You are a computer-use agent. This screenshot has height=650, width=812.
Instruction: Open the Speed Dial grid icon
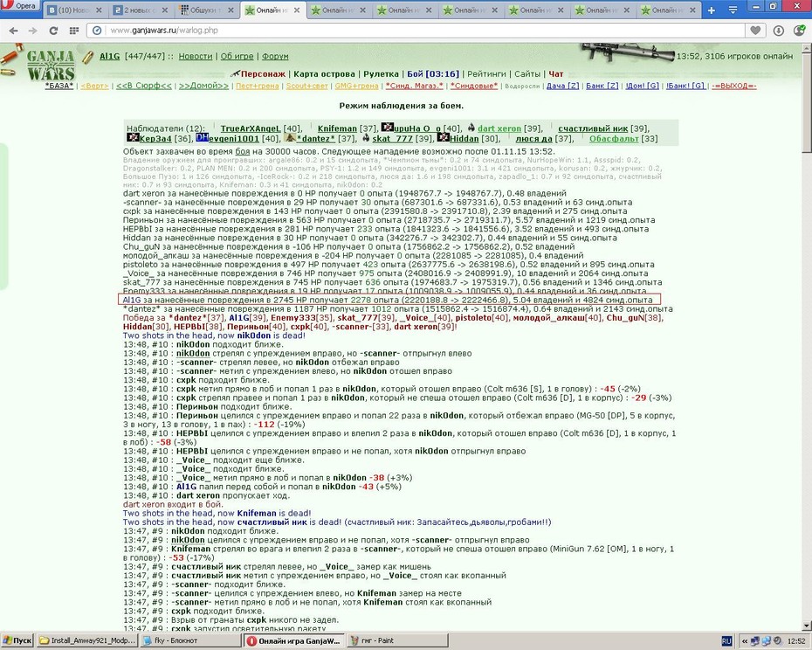point(73,31)
